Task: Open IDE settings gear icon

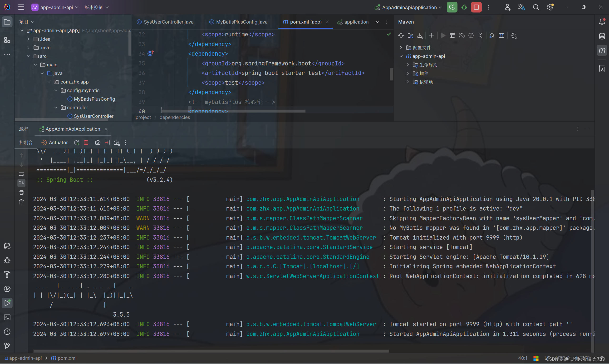Action: (x=550, y=7)
